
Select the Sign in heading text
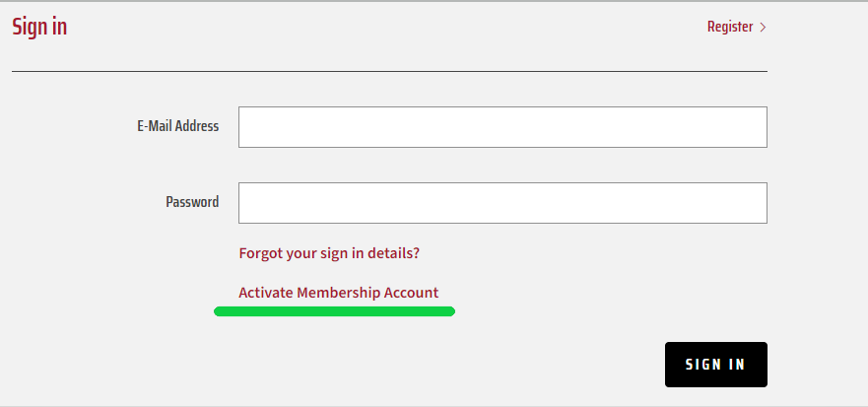[x=39, y=27]
